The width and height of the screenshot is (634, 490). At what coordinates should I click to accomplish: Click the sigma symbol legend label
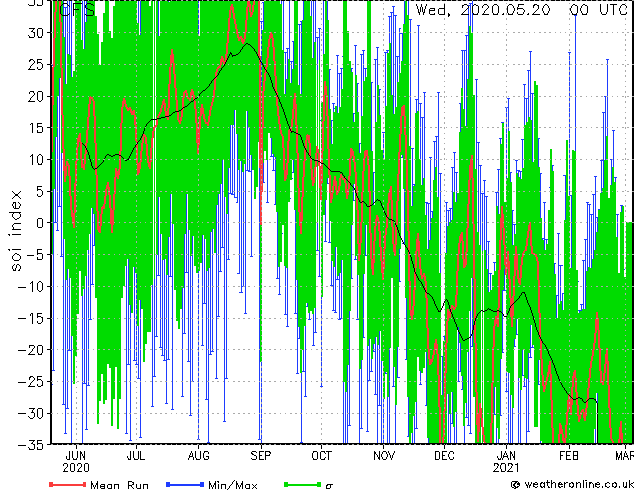point(329,486)
